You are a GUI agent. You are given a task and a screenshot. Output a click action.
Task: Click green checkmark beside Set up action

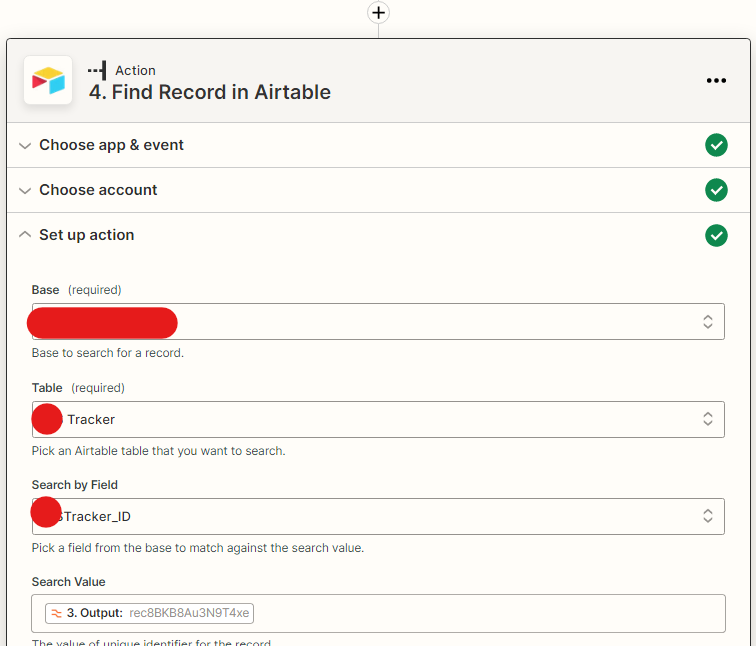pos(716,235)
